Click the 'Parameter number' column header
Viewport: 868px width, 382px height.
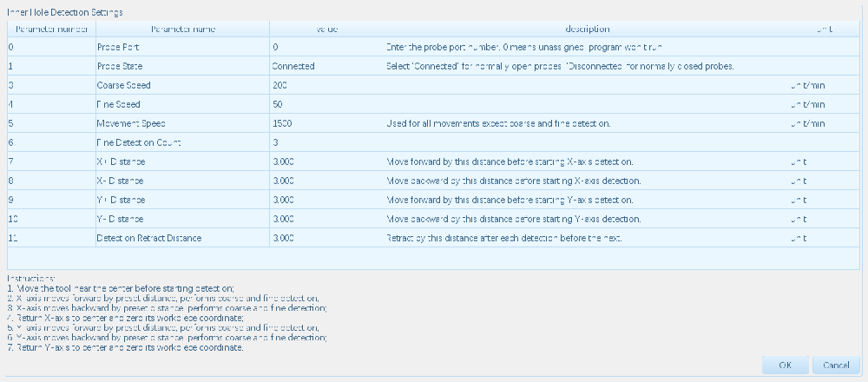[x=51, y=29]
